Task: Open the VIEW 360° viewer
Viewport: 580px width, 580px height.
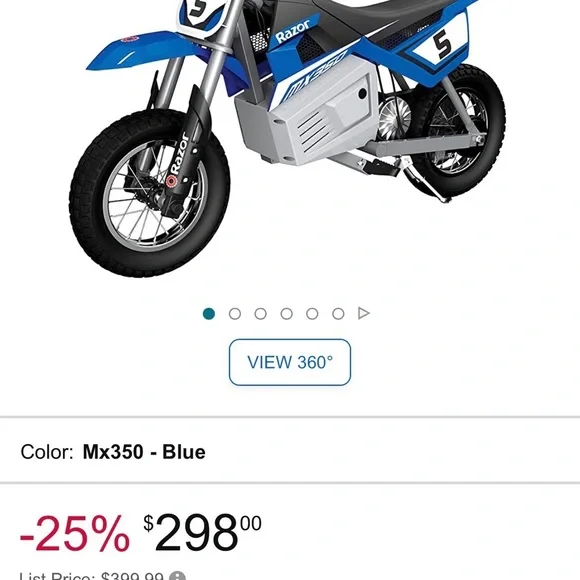Action: pos(290,362)
